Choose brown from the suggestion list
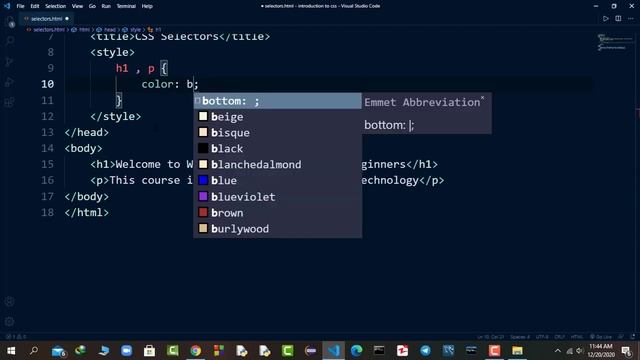 [x=278, y=213]
